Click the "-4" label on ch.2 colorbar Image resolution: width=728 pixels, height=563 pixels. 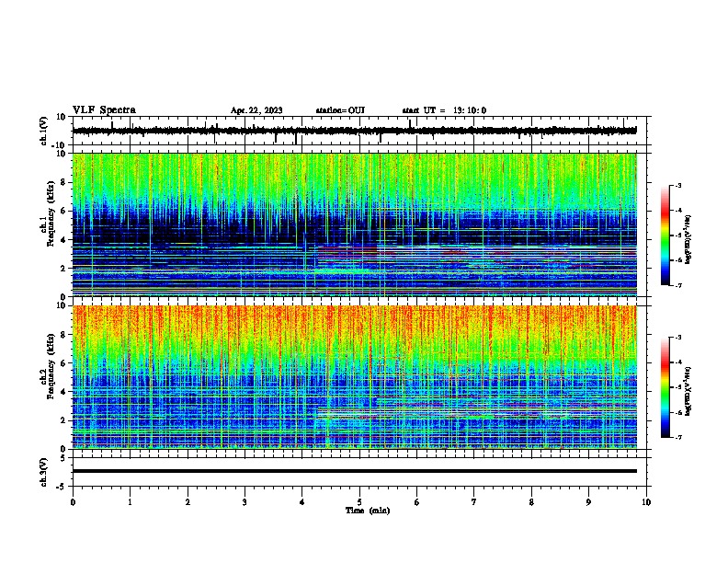pyautogui.click(x=677, y=362)
